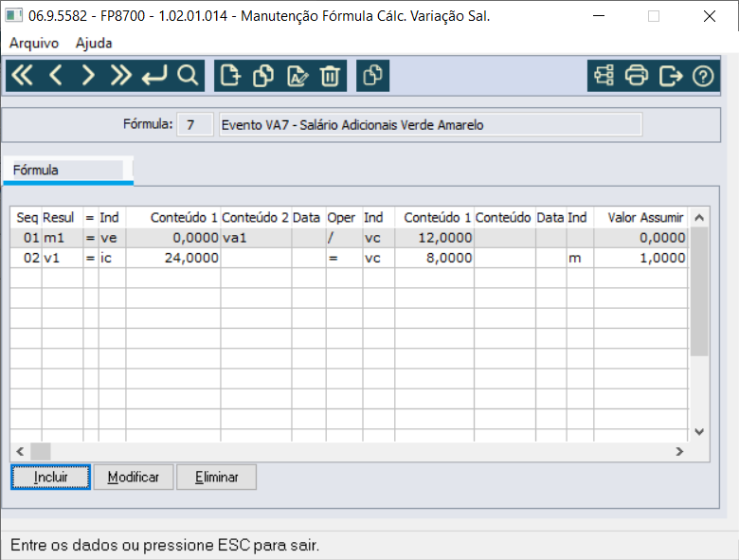Click the Modificar button
This screenshot has height=560, width=739.
(x=134, y=477)
